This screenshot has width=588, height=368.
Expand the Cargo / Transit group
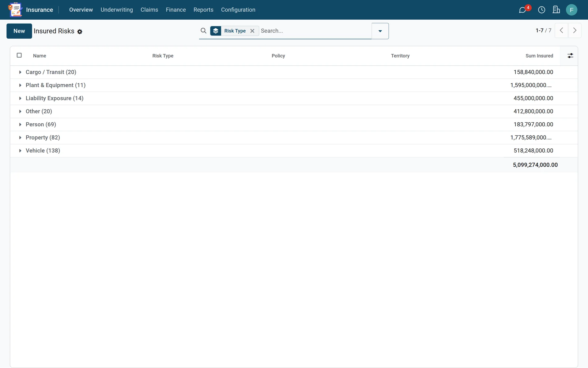coord(294,72)
